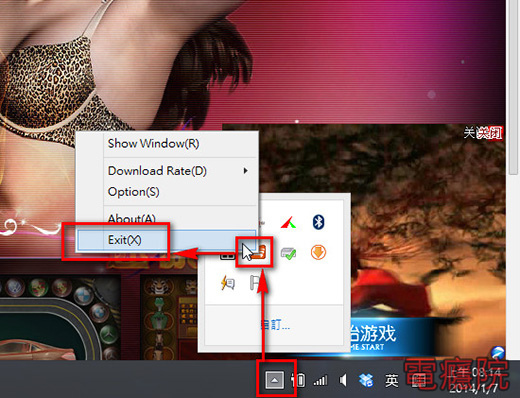This screenshot has width=520, height=398.
Task: Click the tiger slot game thumbnail
Action: click(168, 318)
